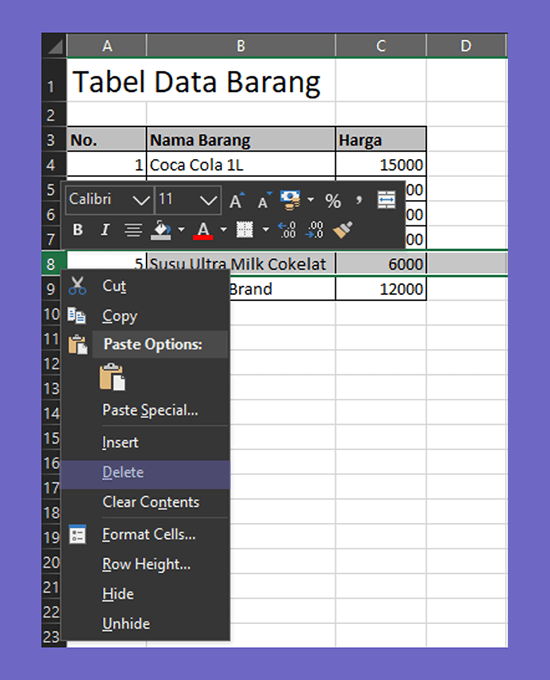Click Increase Font Size icon in mini toolbar

coord(237,200)
